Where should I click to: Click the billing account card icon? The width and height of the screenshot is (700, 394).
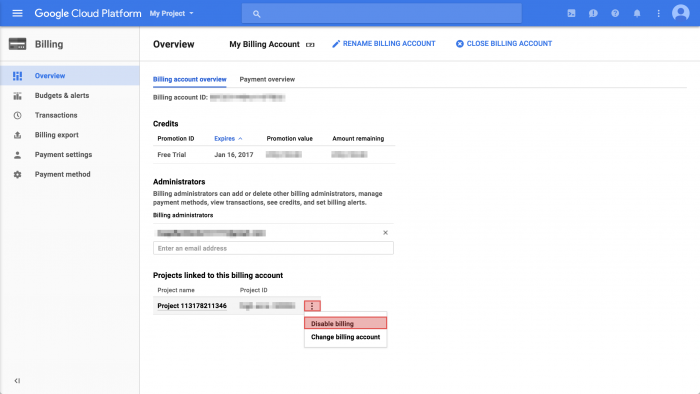click(x=310, y=45)
